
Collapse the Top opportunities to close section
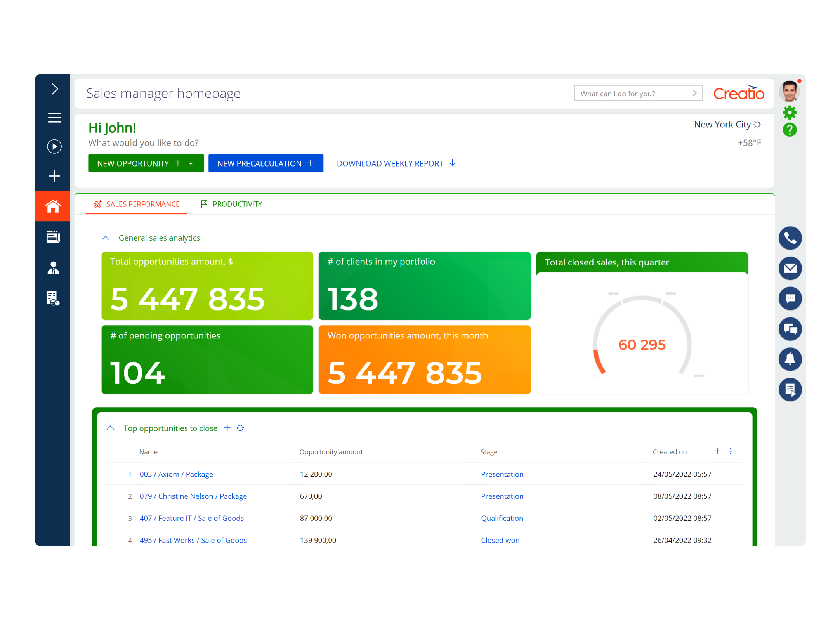111,427
